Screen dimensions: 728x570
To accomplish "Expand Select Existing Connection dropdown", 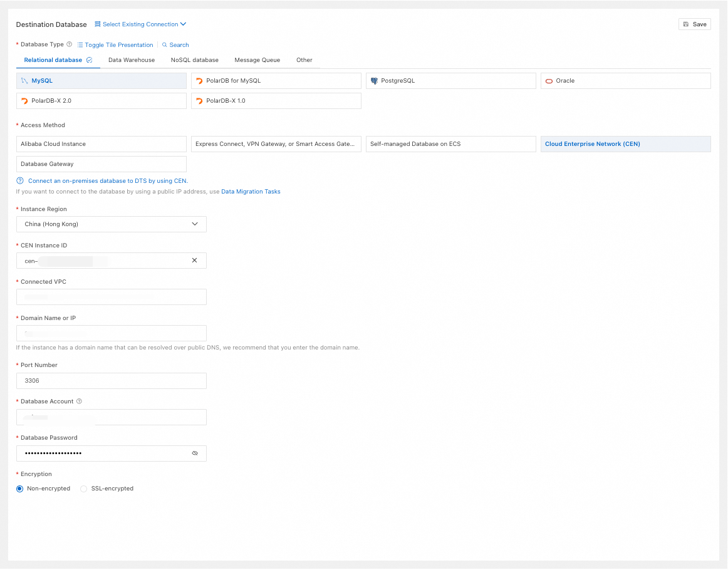I will [141, 24].
